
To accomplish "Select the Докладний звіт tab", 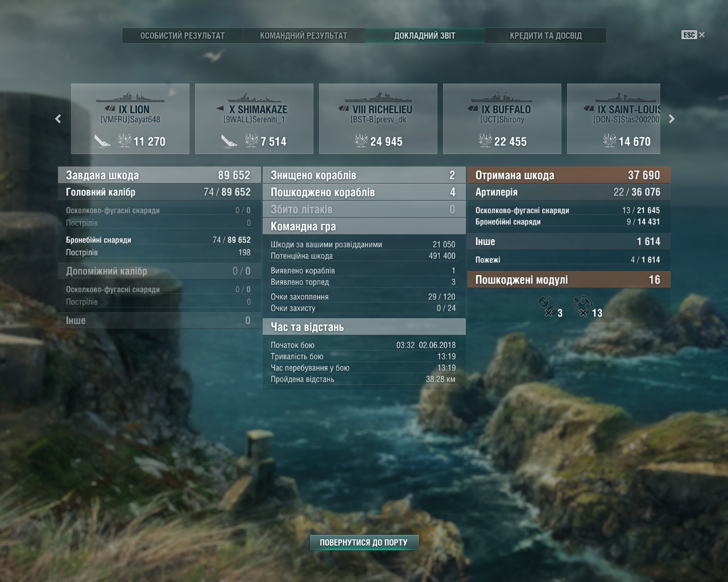I will [x=425, y=35].
